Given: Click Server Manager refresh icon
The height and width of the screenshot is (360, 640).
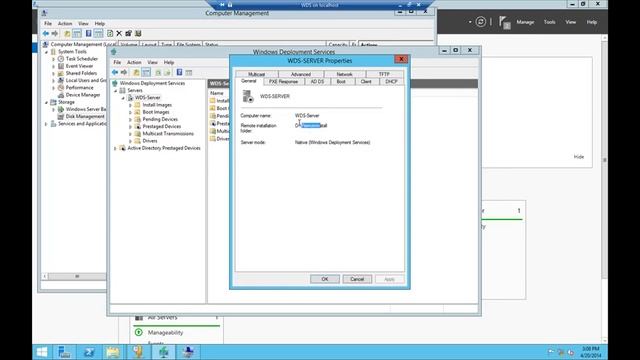Looking at the screenshot, I should 480,22.
